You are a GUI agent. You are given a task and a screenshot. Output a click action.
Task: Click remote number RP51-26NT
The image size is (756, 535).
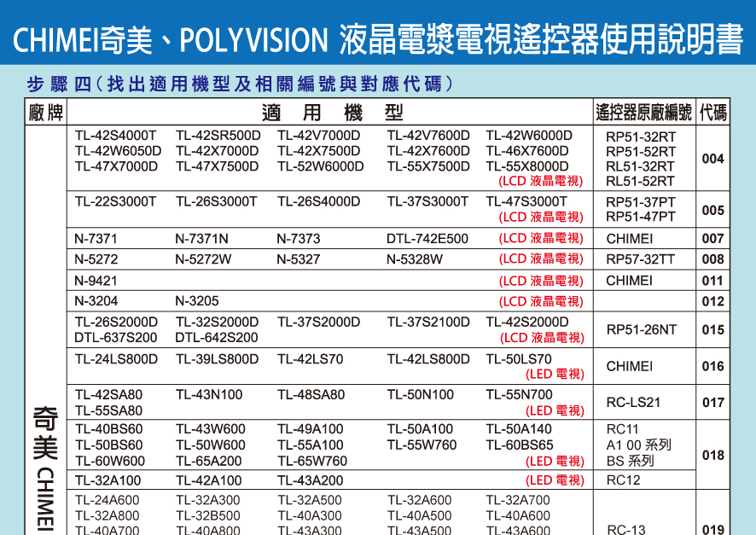[x=642, y=329]
